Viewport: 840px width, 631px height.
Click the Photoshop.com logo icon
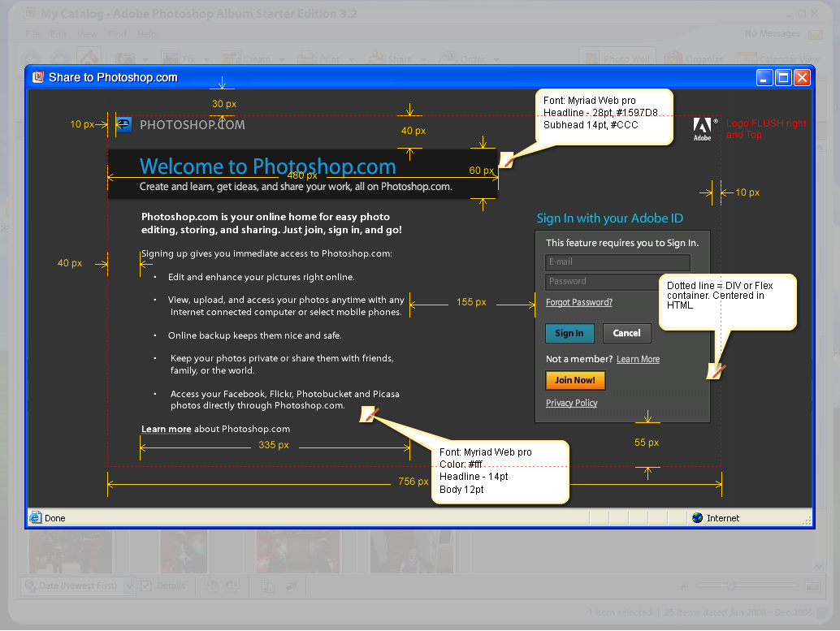(123, 125)
